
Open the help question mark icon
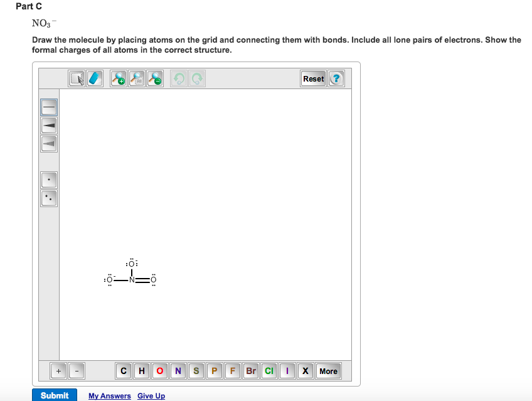point(336,78)
